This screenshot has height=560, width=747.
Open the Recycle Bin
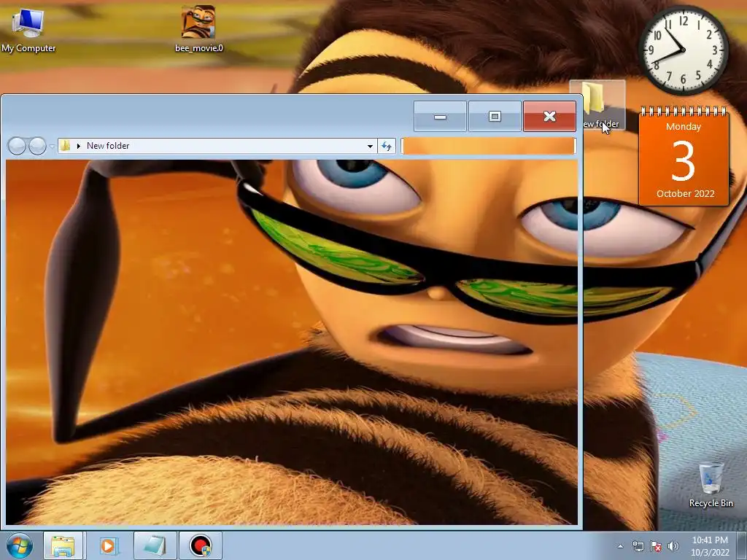coord(711,484)
